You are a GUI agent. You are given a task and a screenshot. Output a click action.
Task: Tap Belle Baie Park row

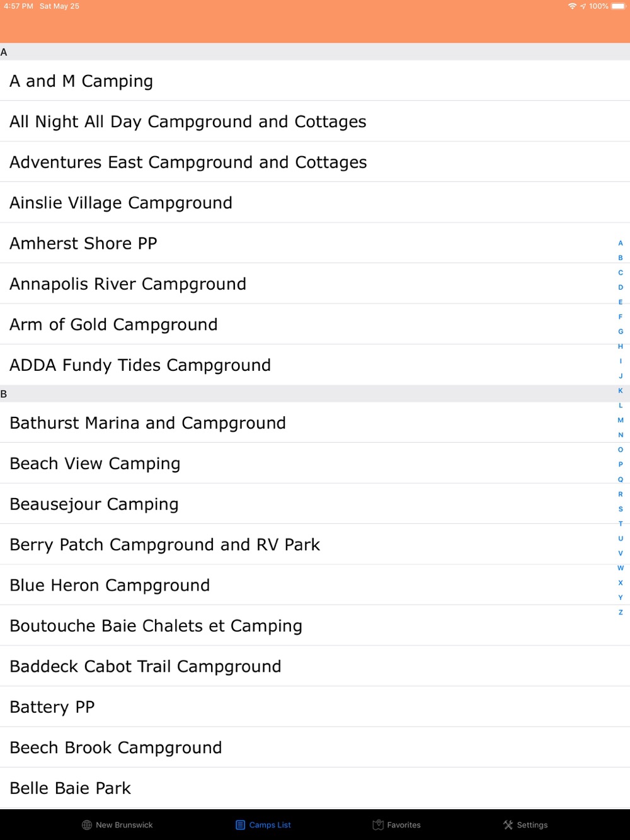point(71,788)
